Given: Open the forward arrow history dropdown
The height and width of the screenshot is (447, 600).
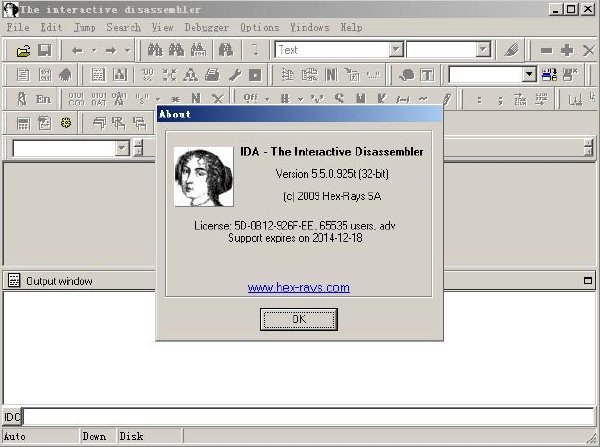Looking at the screenshot, I should 127,50.
